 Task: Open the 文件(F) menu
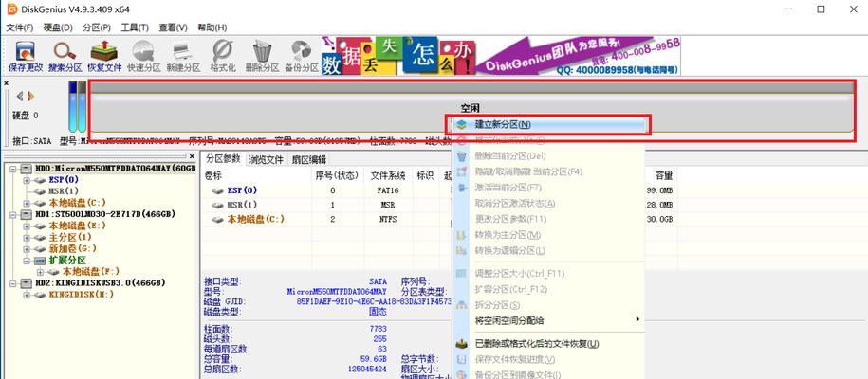19,27
